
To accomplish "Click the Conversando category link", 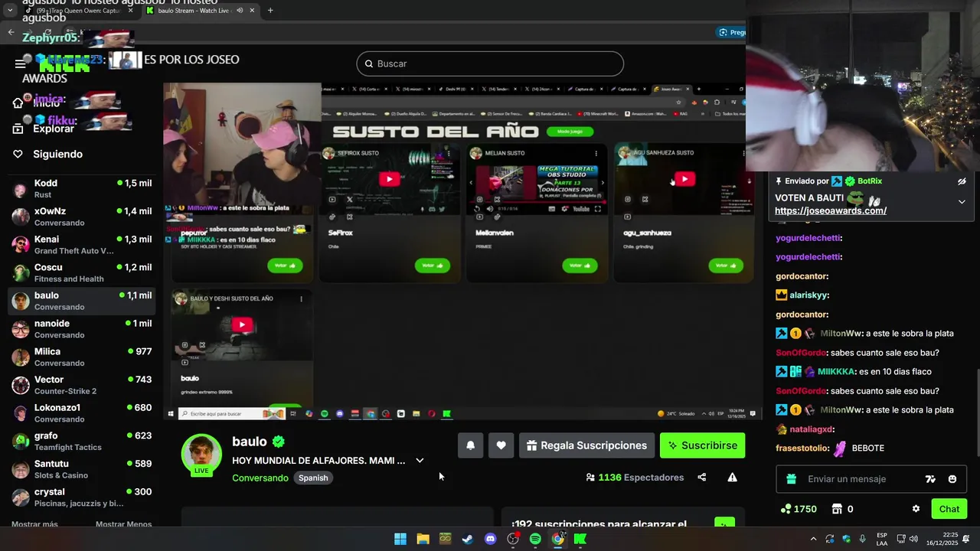I will 260,478.
